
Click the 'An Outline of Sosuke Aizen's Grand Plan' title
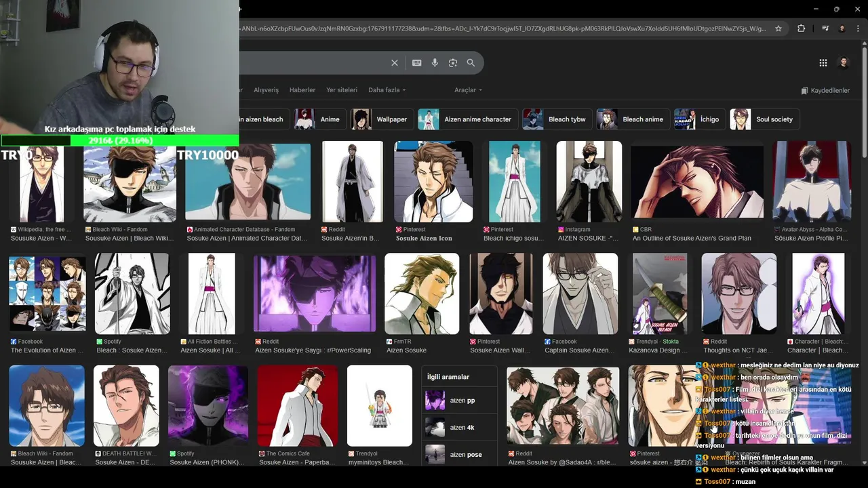coord(692,239)
